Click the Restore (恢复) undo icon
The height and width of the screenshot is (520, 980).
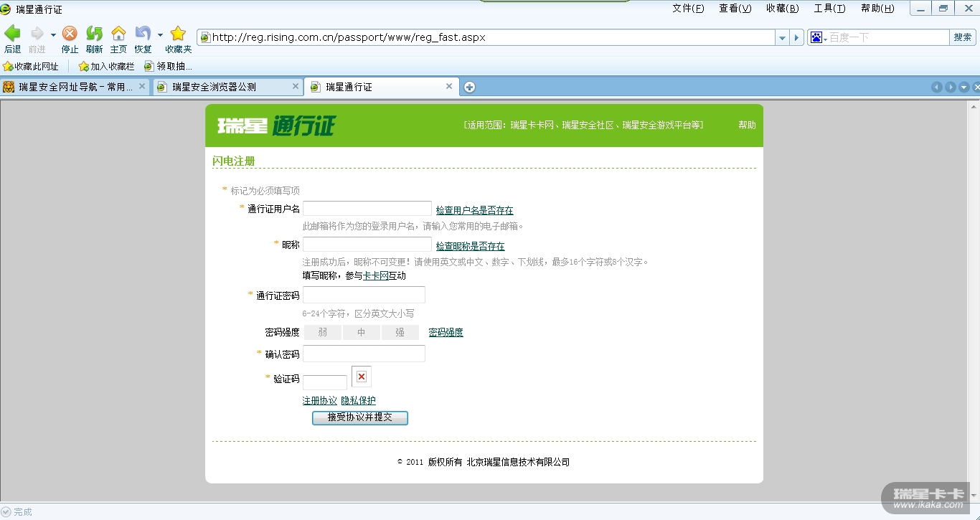pyautogui.click(x=143, y=34)
